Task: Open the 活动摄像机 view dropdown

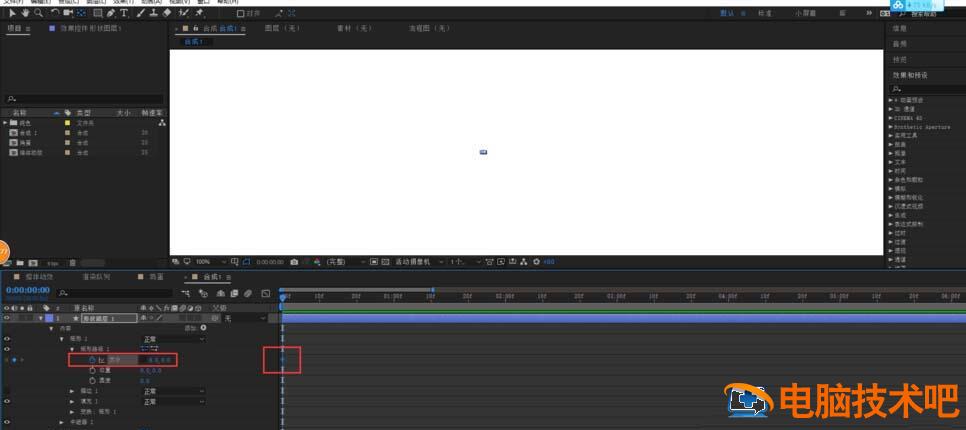Action: point(420,262)
